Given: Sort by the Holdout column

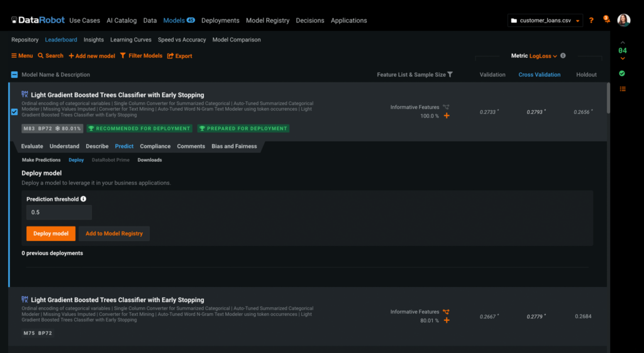Looking at the screenshot, I should pyautogui.click(x=586, y=74).
